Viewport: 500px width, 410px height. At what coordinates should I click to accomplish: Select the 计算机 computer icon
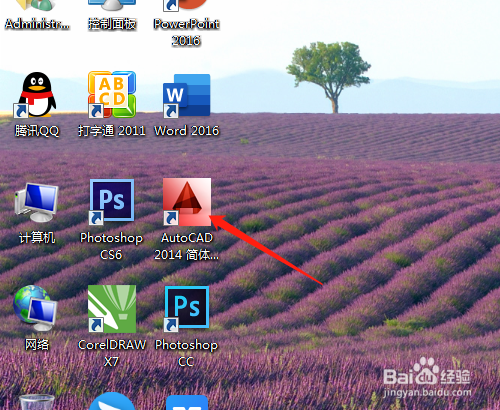coord(37,202)
